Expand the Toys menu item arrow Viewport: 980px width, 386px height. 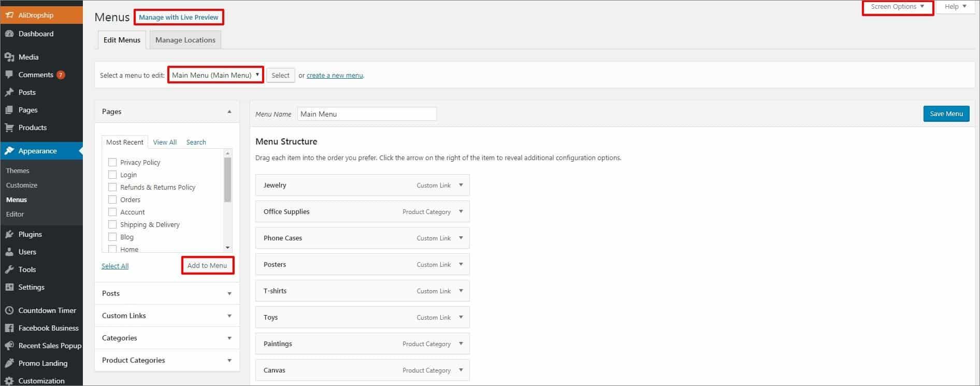(461, 317)
